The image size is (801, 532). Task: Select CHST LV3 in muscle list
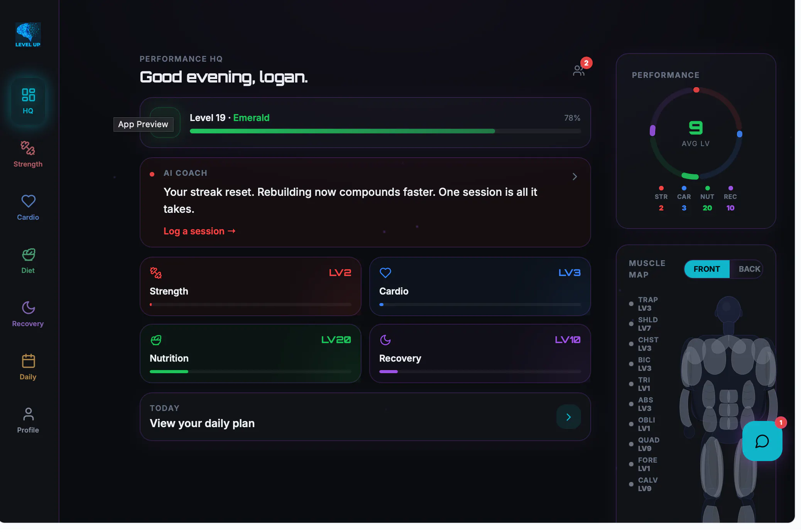644,344
